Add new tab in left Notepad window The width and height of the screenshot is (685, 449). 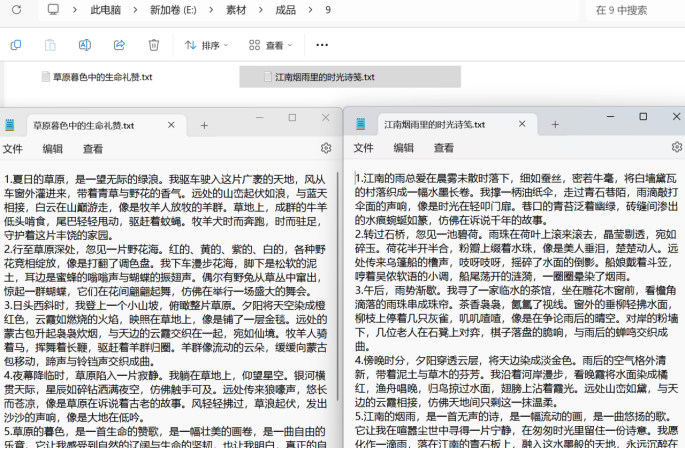pos(204,126)
